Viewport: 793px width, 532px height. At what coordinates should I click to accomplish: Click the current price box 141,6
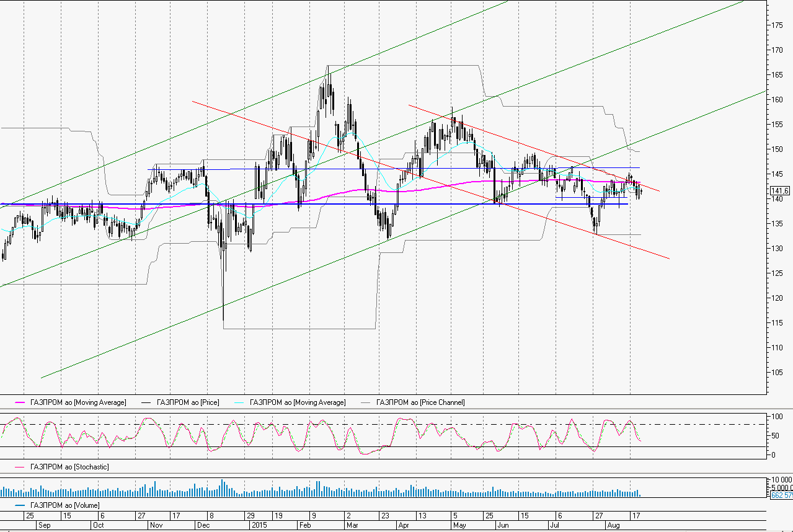[779, 191]
